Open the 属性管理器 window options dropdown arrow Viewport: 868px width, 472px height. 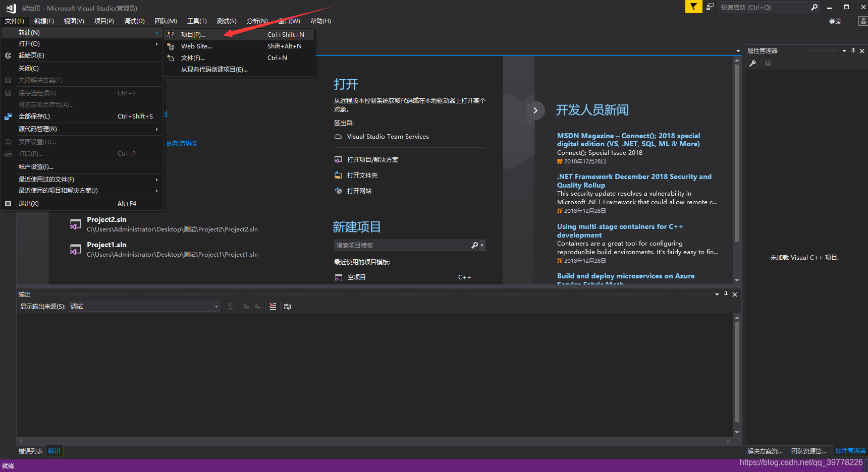[x=844, y=50]
